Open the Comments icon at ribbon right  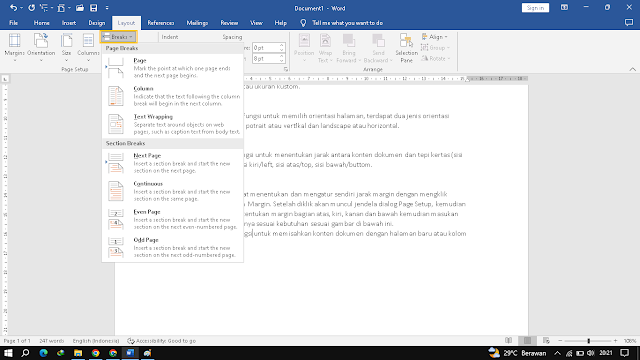tap(629, 23)
